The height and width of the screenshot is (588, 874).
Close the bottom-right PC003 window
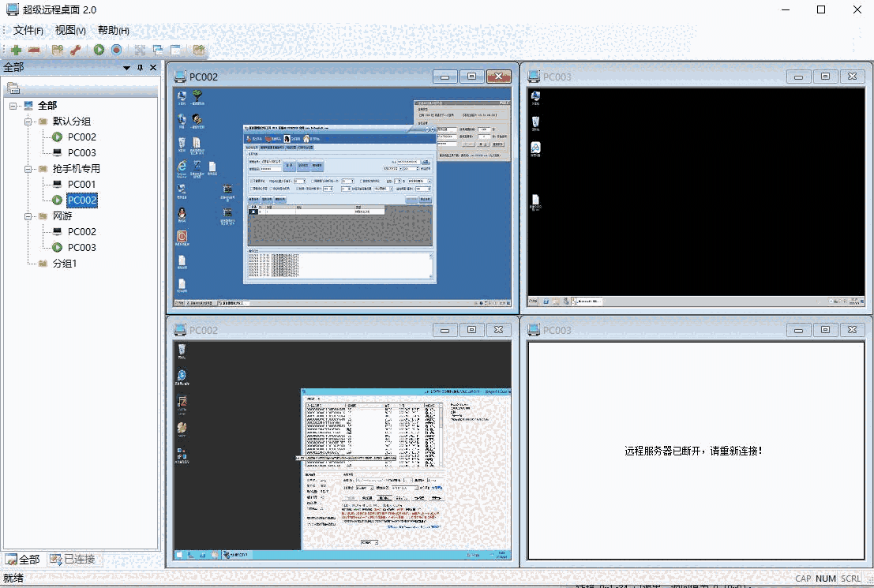(x=852, y=330)
